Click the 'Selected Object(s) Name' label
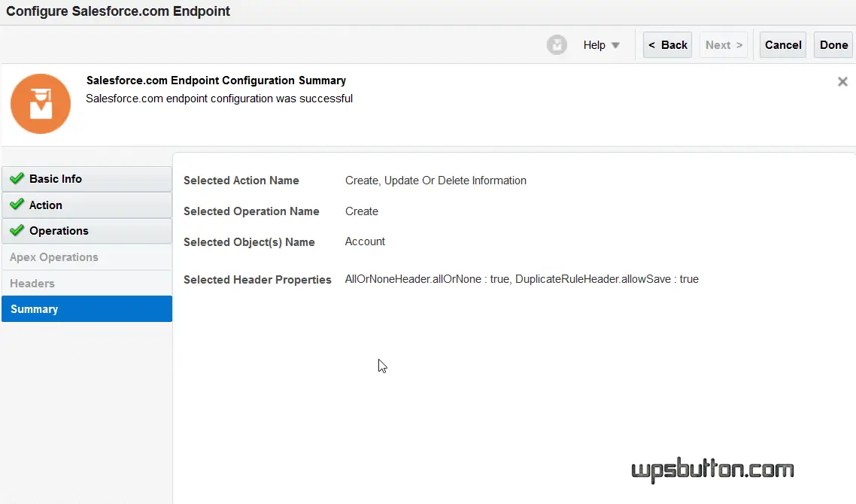 [249, 242]
